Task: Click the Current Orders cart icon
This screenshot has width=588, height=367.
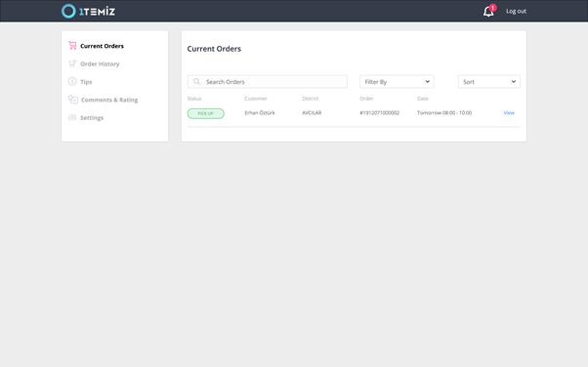Action: click(x=72, y=46)
